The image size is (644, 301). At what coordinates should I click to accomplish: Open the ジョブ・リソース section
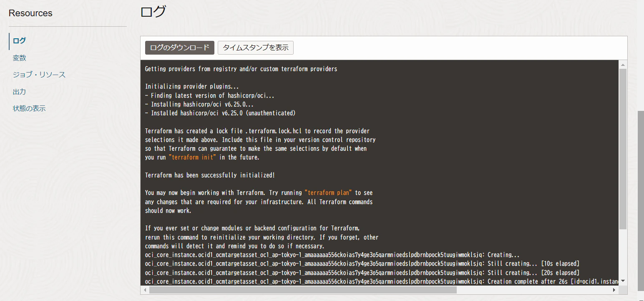coord(39,75)
